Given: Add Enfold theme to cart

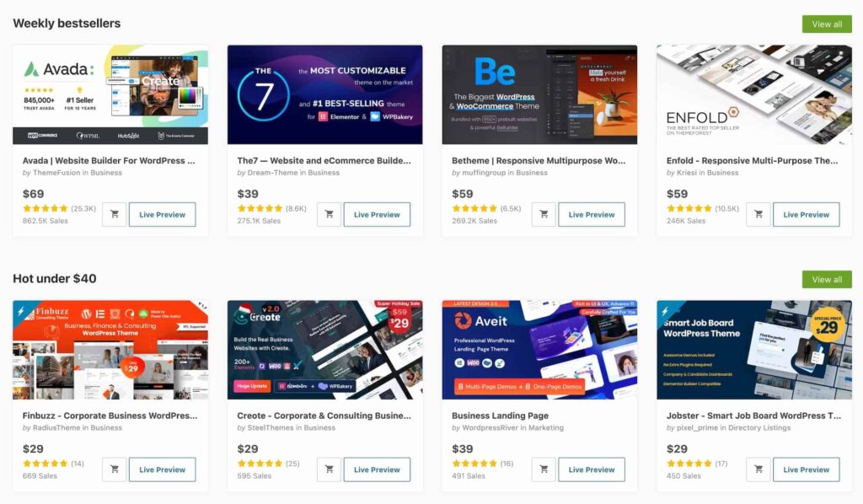Looking at the screenshot, I should pos(758,215).
